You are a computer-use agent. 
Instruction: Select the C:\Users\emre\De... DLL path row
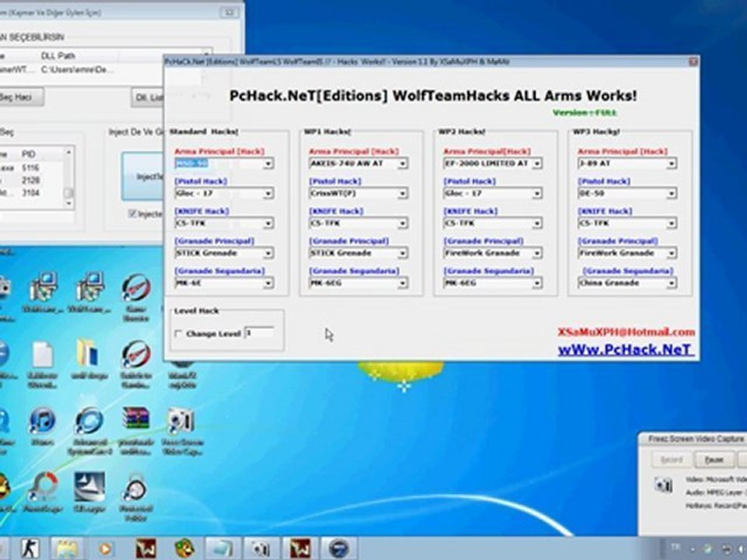pos(77,69)
